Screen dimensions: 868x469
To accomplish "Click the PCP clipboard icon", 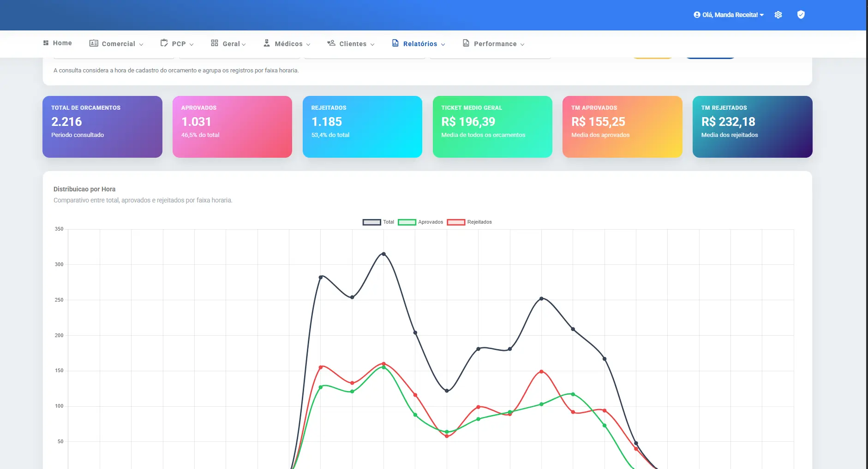I will point(164,43).
